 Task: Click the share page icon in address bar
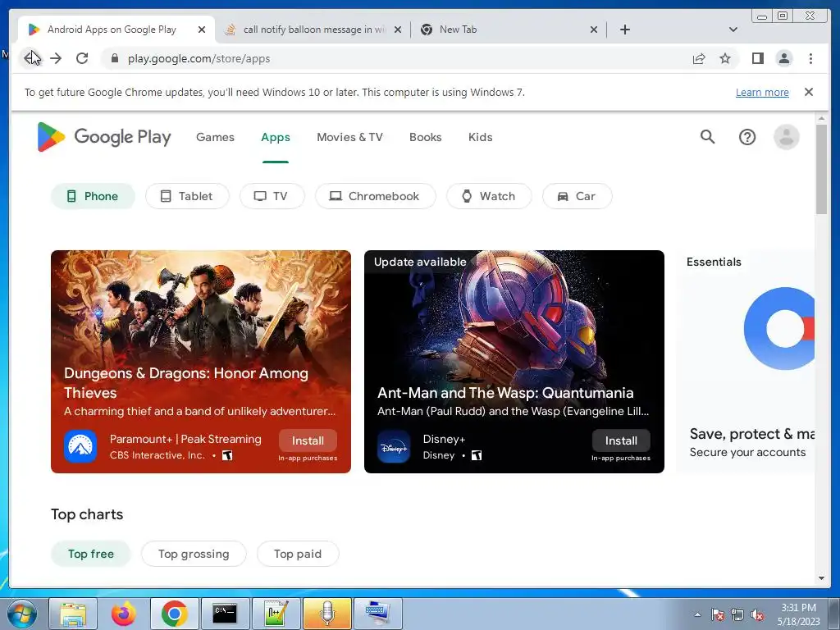tap(699, 58)
